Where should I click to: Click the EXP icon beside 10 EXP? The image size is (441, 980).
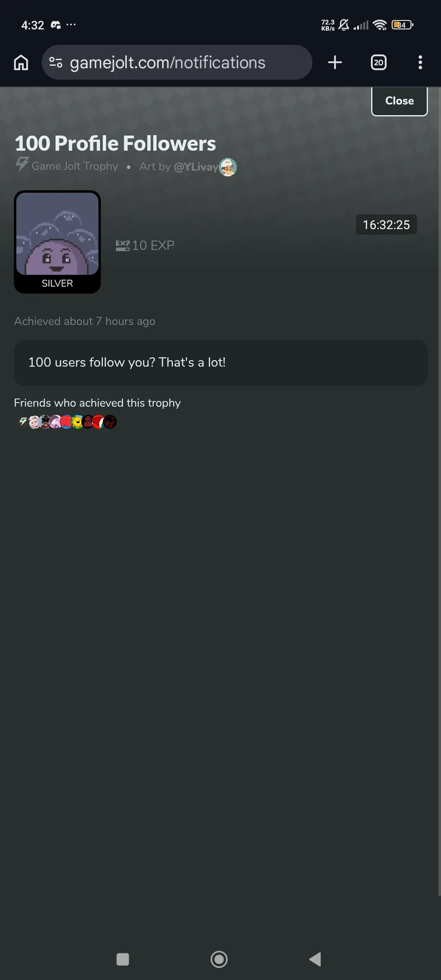(122, 245)
